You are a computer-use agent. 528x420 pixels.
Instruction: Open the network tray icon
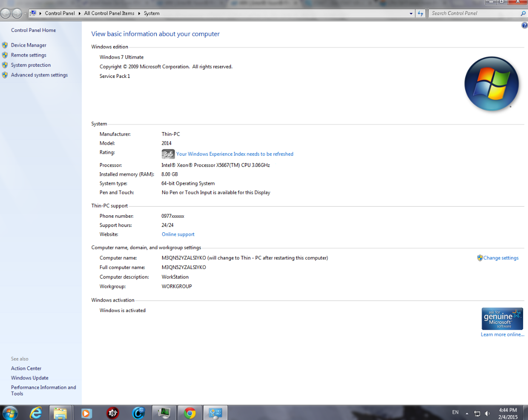[477, 413]
